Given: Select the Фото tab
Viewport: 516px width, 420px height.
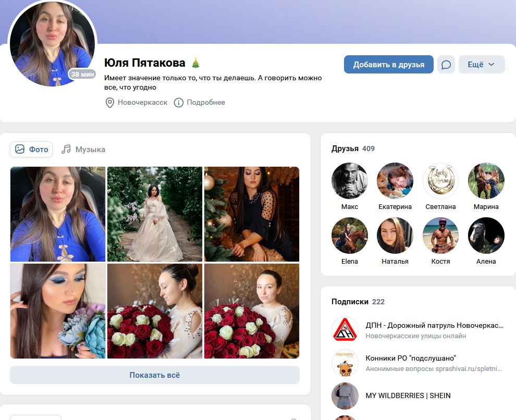Looking at the screenshot, I should (32, 150).
